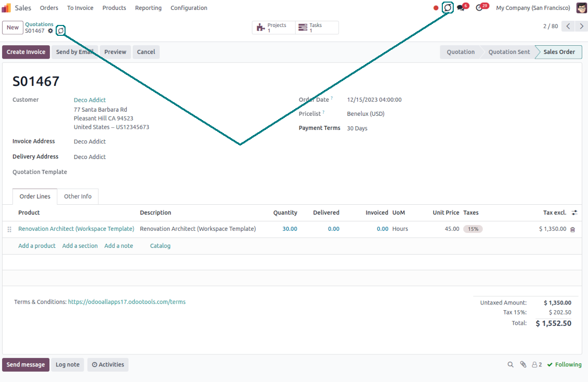
Task: Open the Reporting menu
Action: 148,8
